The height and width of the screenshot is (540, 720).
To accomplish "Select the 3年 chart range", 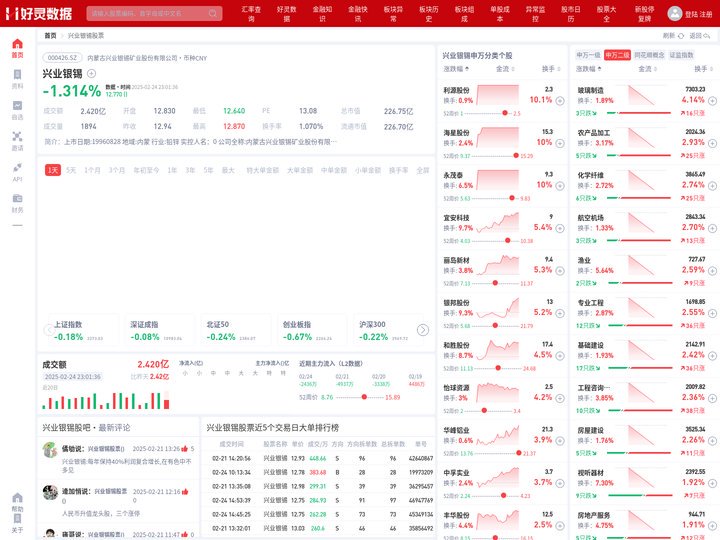I will [190, 170].
